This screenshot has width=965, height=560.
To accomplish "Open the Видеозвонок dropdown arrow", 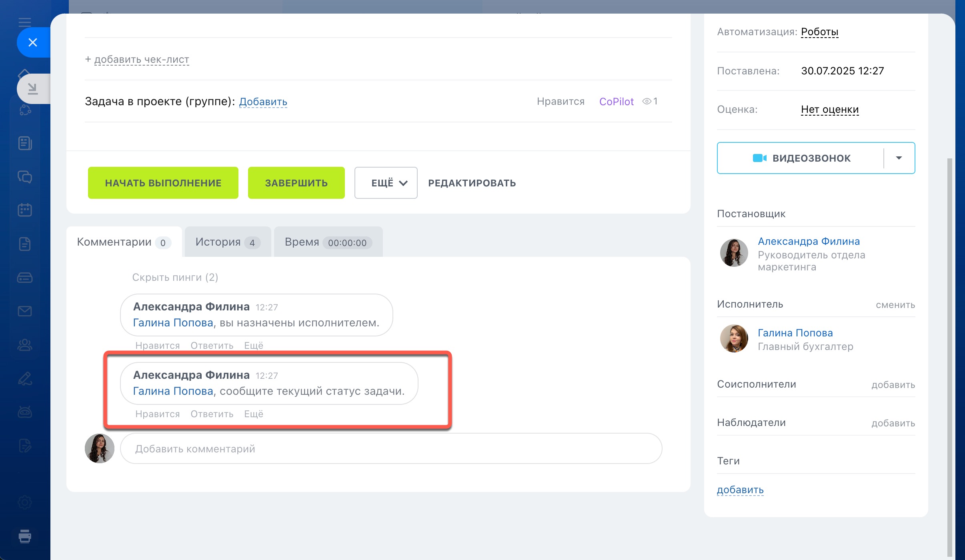I will 899,158.
